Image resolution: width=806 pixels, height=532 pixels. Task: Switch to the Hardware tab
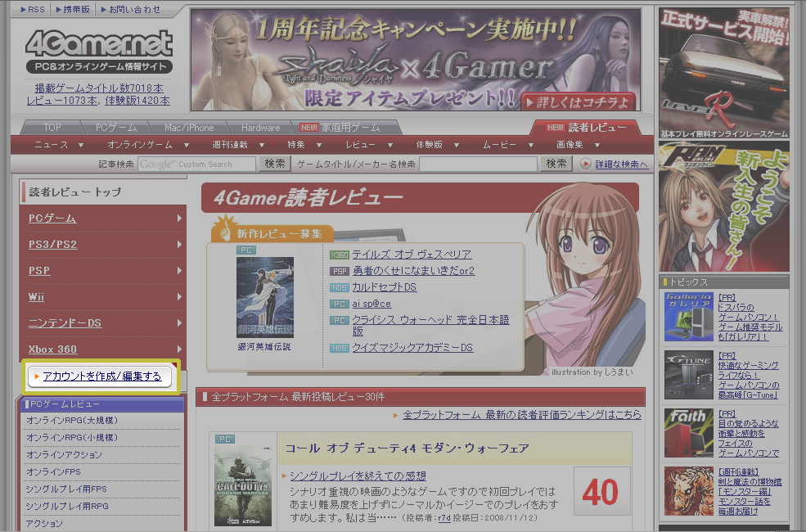260,128
